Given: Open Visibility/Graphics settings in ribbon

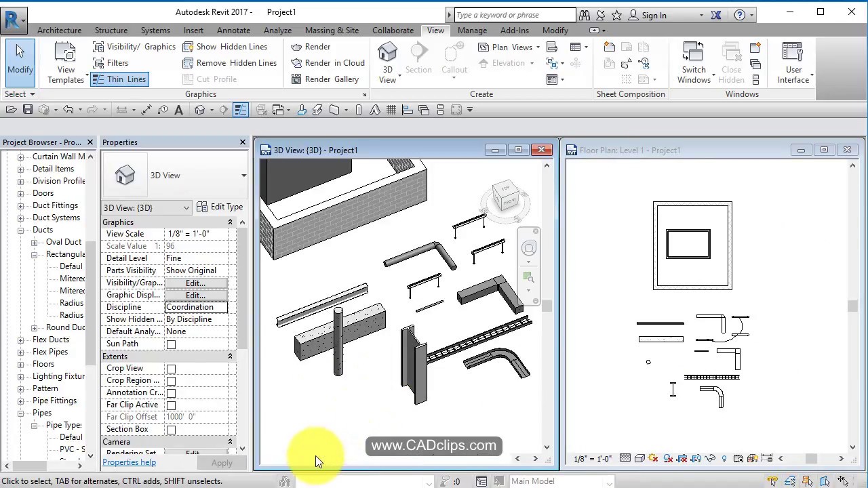Looking at the screenshot, I should tap(134, 47).
